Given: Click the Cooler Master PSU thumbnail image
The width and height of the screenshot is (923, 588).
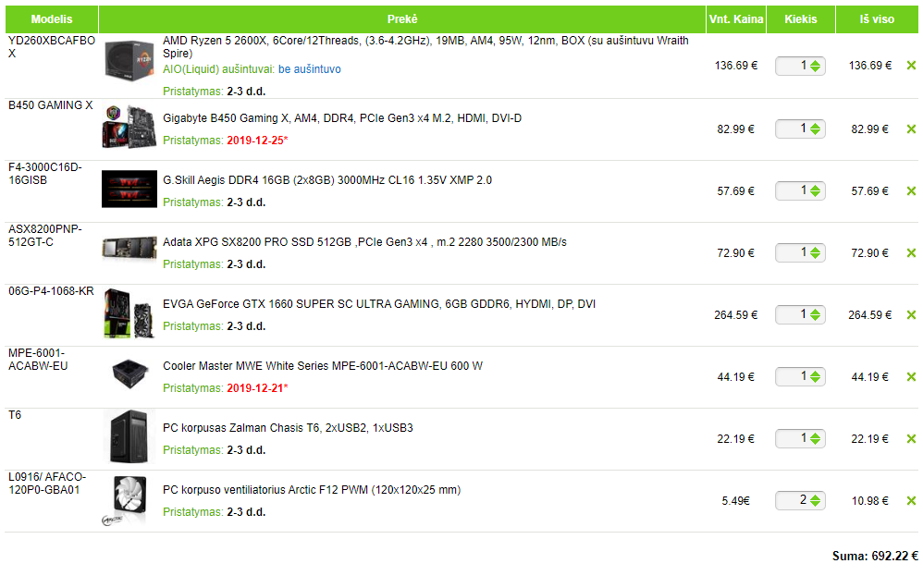Looking at the screenshot, I should (x=129, y=373).
